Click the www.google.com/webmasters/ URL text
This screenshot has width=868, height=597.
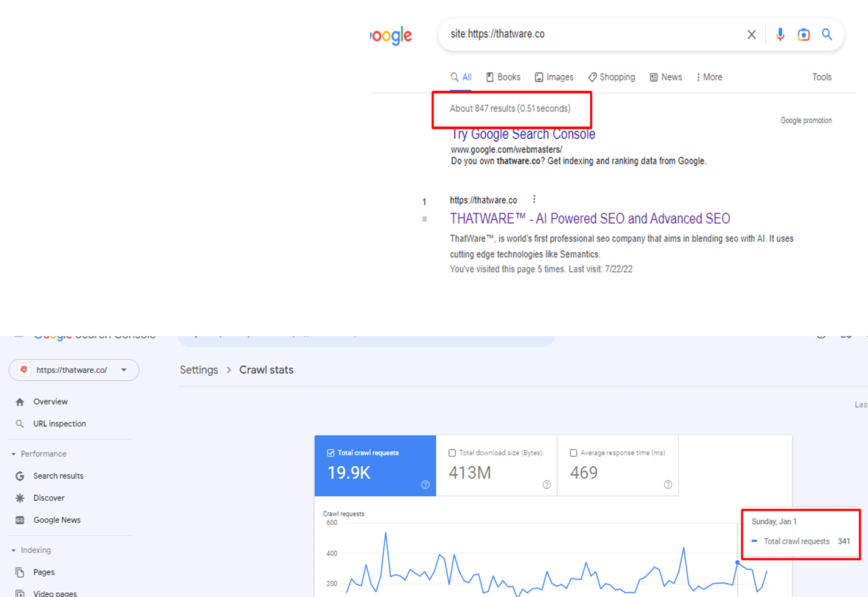[506, 149]
